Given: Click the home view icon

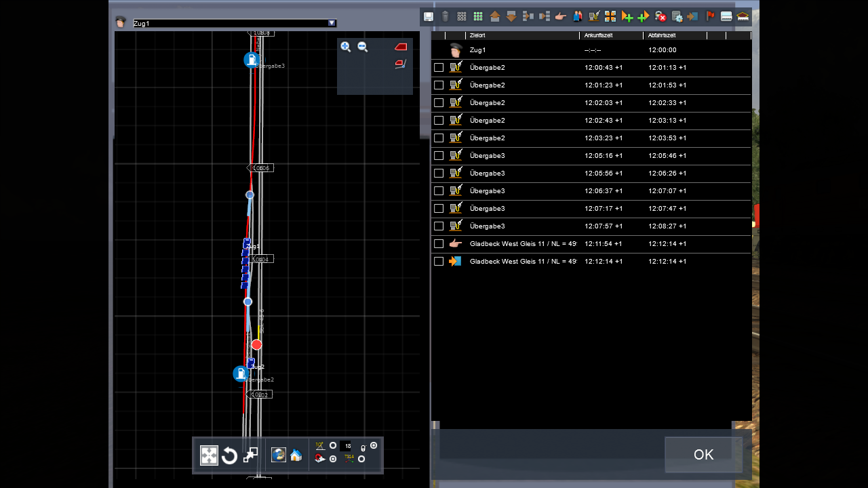Looking at the screenshot, I should [296, 455].
